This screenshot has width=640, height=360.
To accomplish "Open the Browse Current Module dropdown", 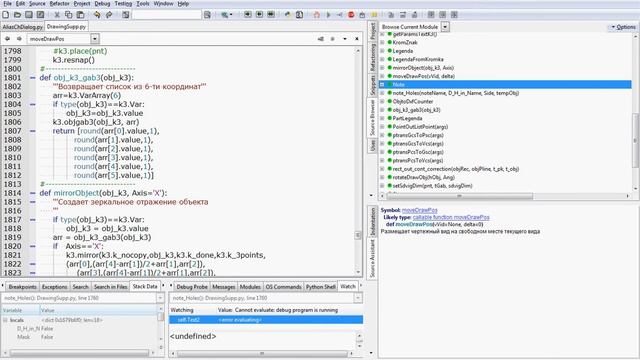I will coord(445,27).
